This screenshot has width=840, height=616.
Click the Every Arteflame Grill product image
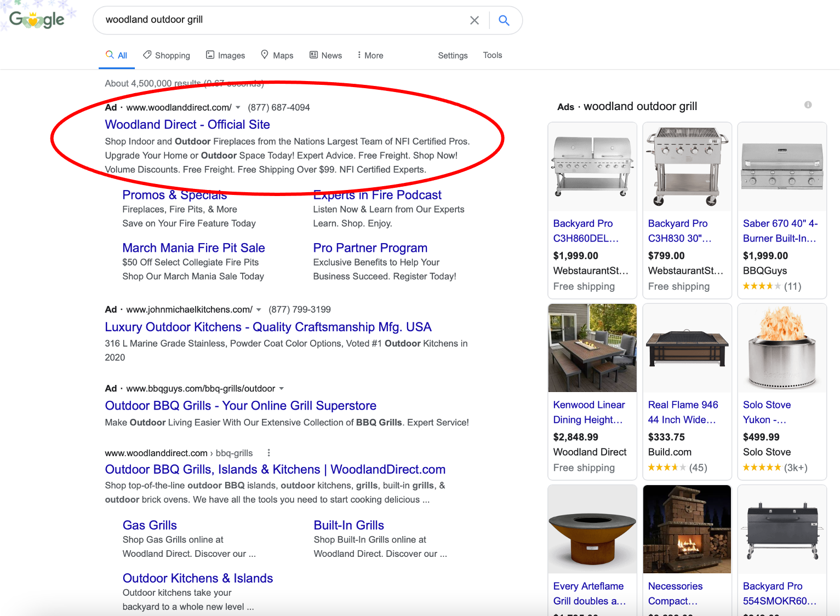(592, 529)
